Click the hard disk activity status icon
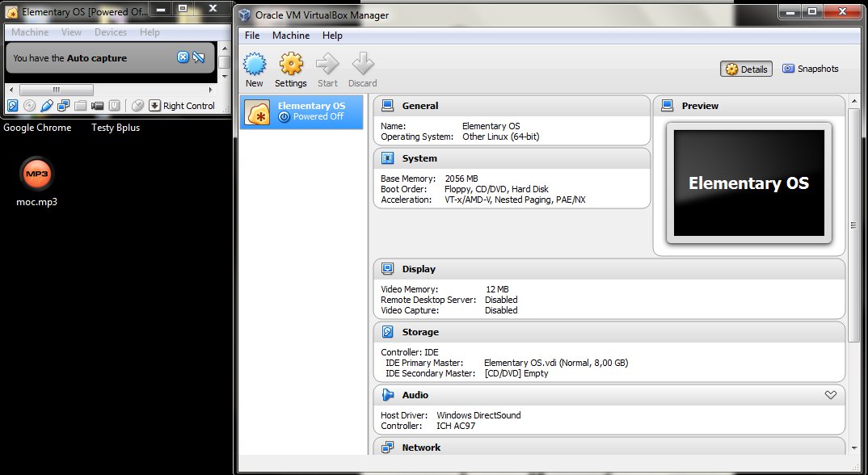This screenshot has height=475, width=868. tap(13, 106)
